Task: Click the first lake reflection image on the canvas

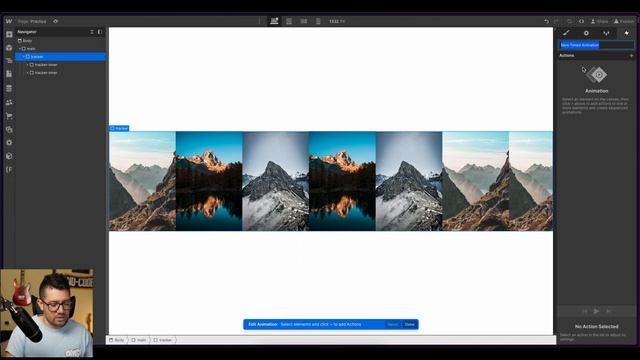Action: (209, 181)
